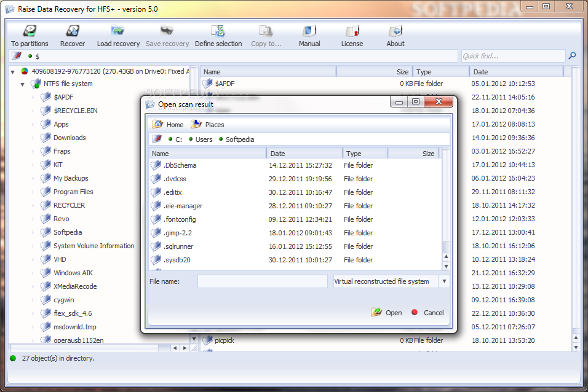Click the Home icon in the dialog
The height and width of the screenshot is (392, 588).
click(157, 124)
